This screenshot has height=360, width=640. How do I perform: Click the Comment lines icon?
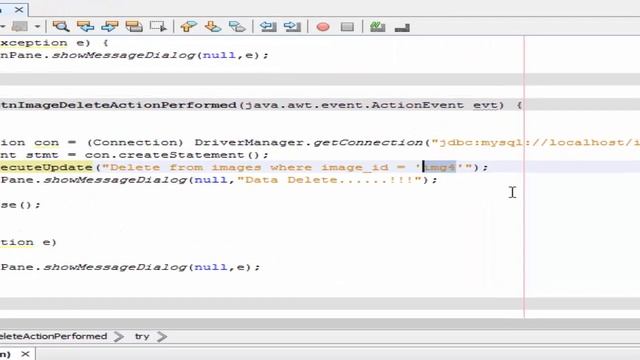click(x=378, y=27)
